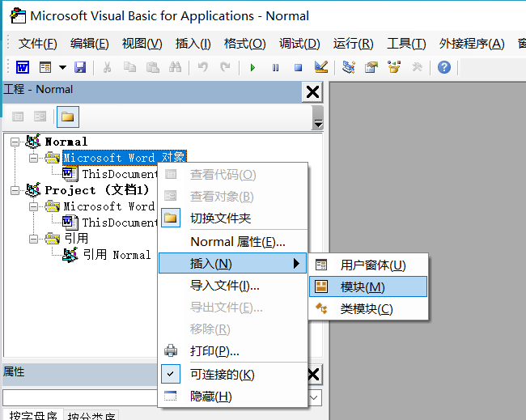Select ThisDocument under Project (文档1)
Image resolution: width=526 pixels, height=420 pixels.
pos(120,223)
